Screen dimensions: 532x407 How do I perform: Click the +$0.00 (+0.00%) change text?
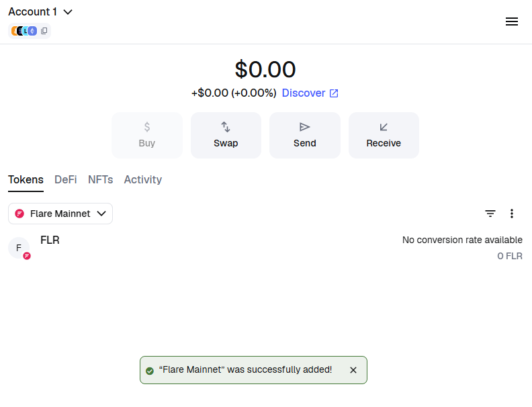[x=234, y=93]
